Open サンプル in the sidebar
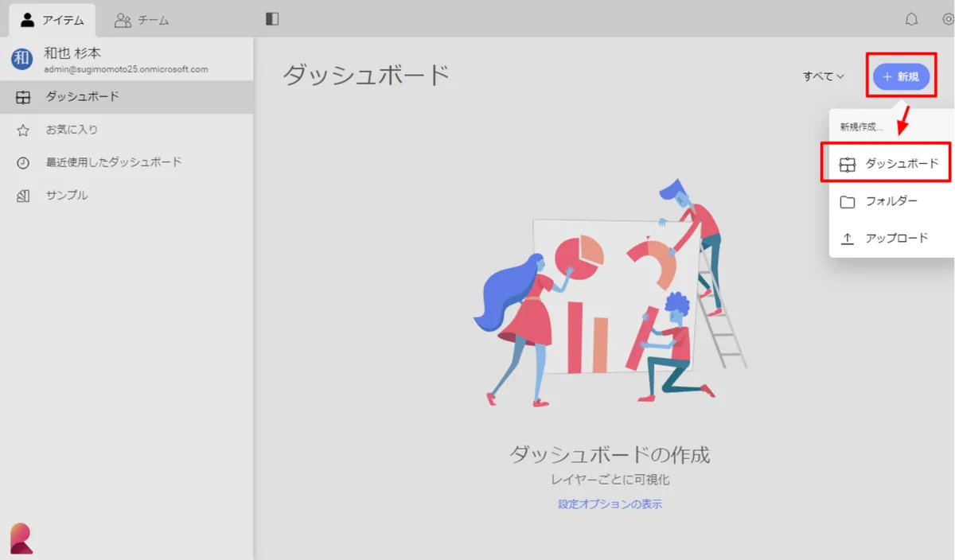The height and width of the screenshot is (560, 955). tap(66, 195)
